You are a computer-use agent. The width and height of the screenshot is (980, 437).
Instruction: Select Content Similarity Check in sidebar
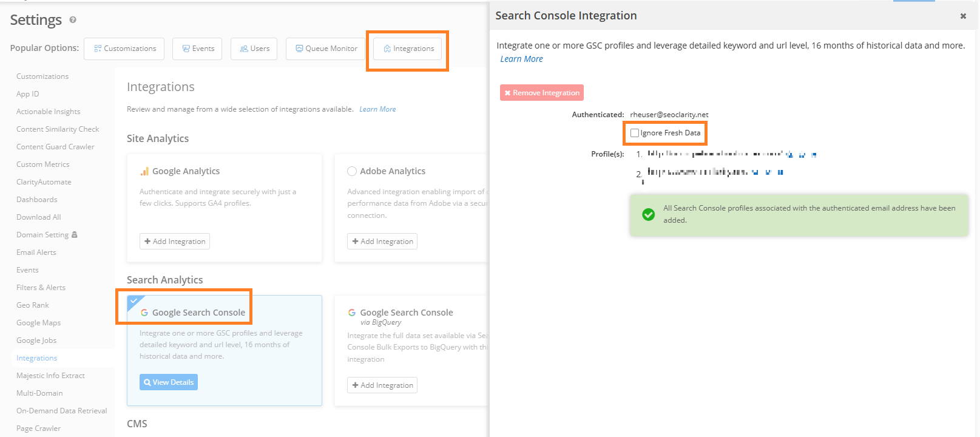tap(58, 129)
